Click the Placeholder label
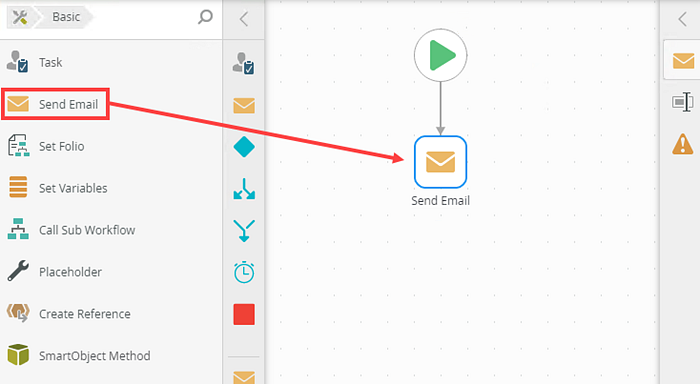The height and width of the screenshot is (384, 700). [x=70, y=272]
